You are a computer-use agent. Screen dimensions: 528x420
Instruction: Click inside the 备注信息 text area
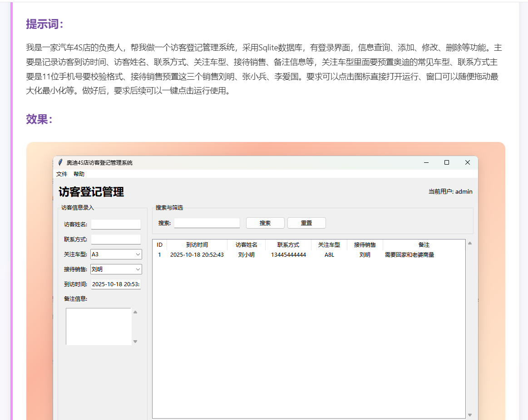pyautogui.click(x=99, y=326)
